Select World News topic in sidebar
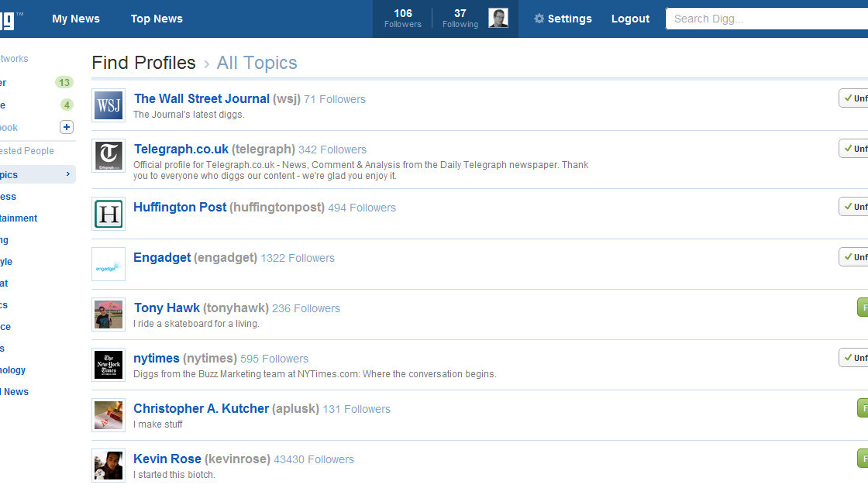 [15, 391]
